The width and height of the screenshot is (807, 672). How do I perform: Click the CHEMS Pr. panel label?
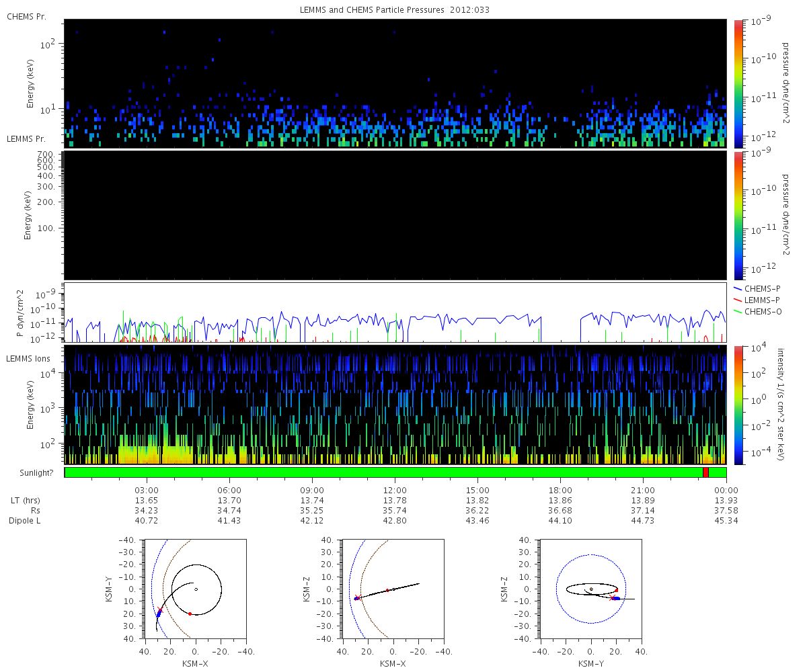pos(26,16)
